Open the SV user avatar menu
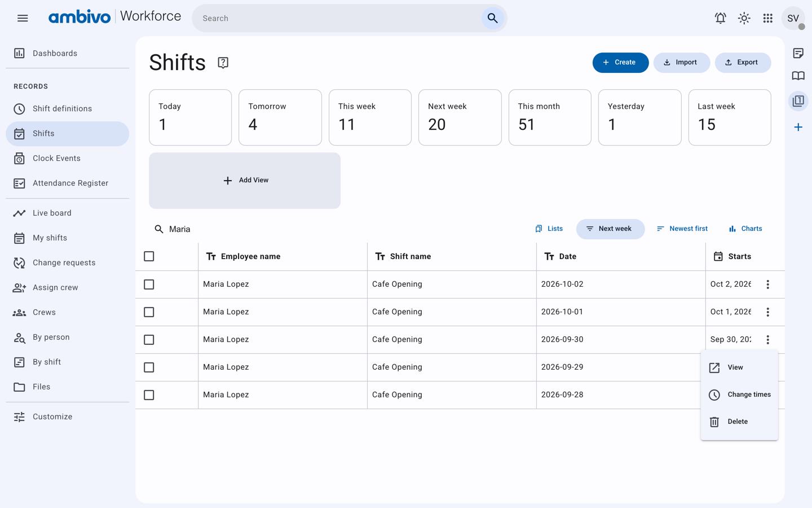The image size is (812, 508). coord(793,18)
